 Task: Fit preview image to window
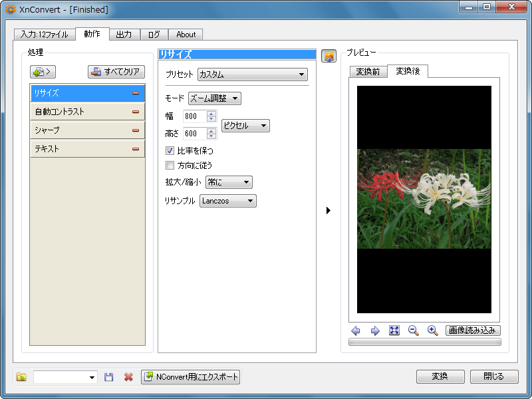tap(394, 331)
